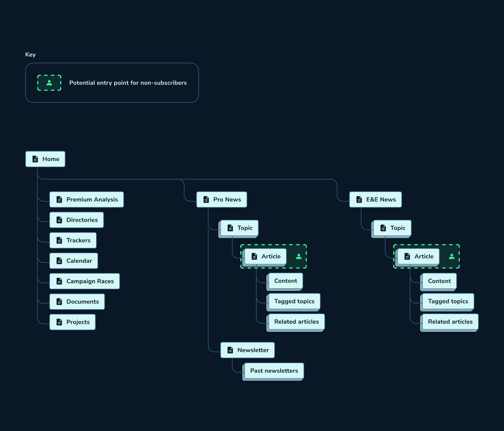Click the document icon on Home node
Viewport: 504px width, 431px height.
click(x=35, y=159)
